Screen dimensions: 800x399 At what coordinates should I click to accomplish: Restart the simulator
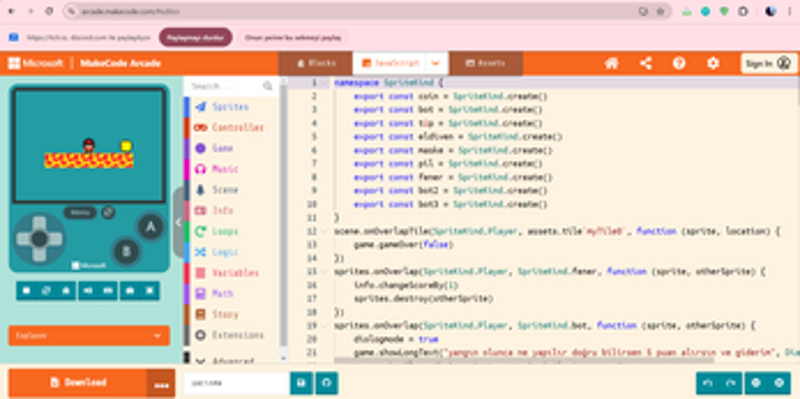[46, 290]
